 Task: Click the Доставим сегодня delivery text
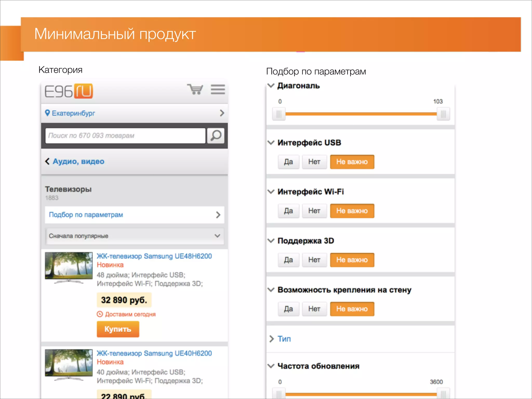pos(130,314)
